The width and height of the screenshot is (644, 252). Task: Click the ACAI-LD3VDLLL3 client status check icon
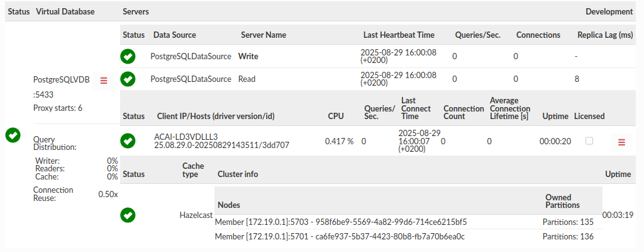[128, 141]
